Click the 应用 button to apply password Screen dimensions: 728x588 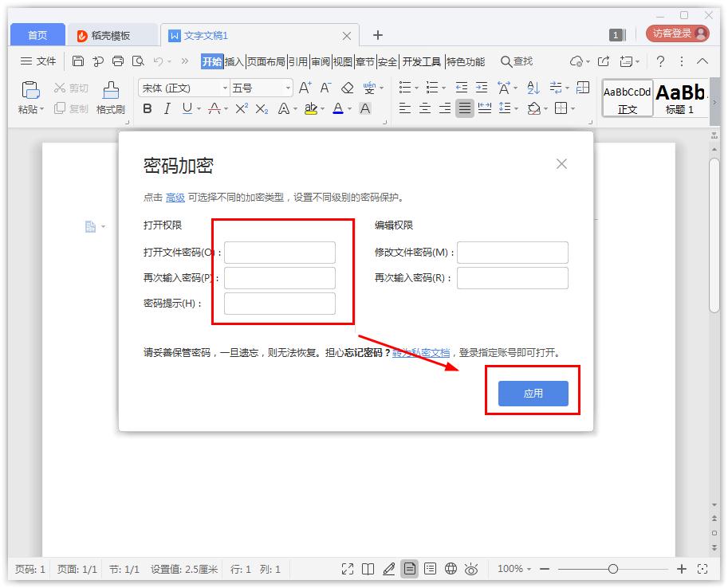(x=533, y=393)
